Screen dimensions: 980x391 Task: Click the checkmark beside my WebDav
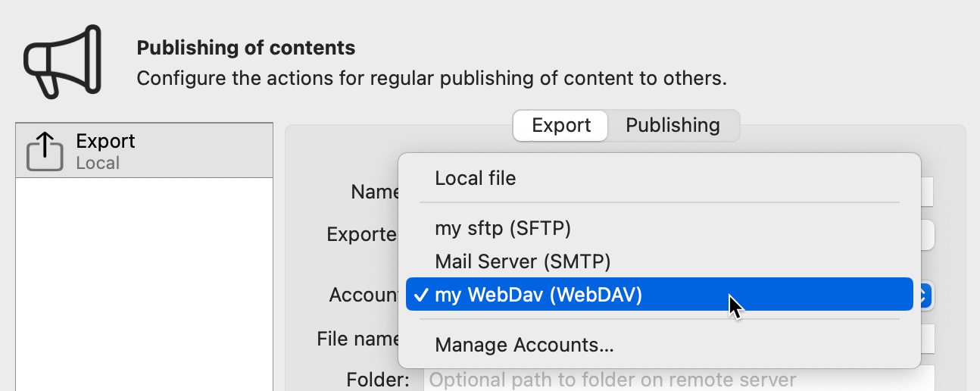(x=420, y=296)
